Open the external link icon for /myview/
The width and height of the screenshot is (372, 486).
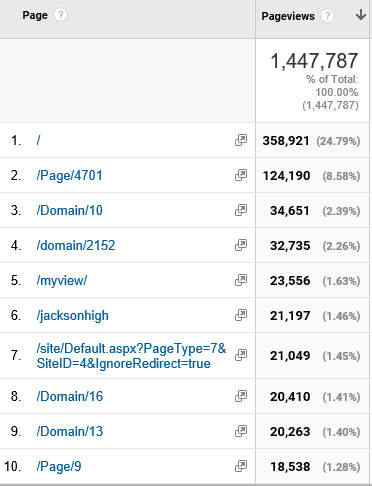241,280
